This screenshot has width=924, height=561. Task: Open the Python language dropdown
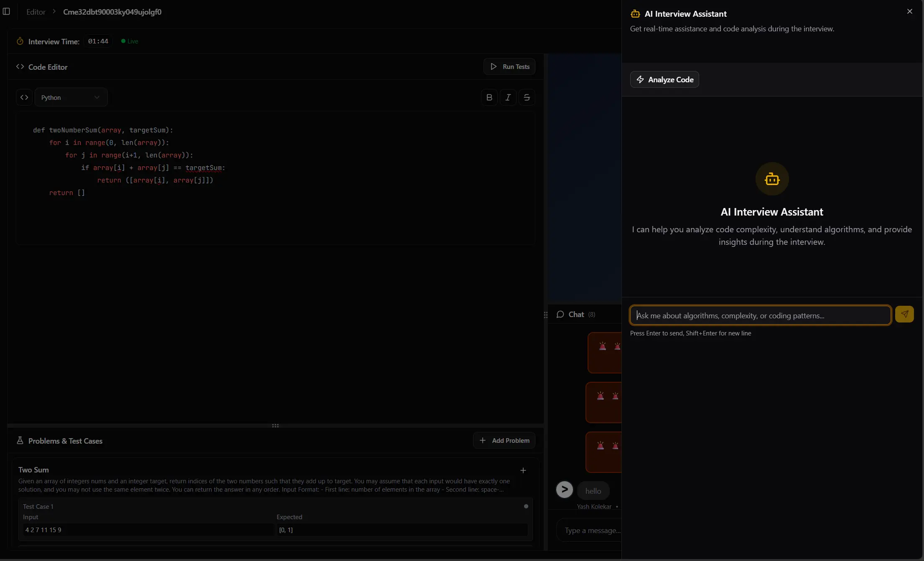(70, 97)
